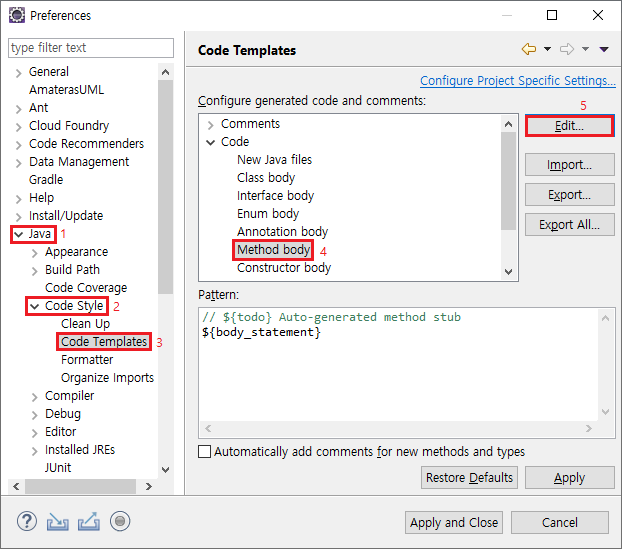
Task: Click the Edit... button
Action: pos(569,126)
